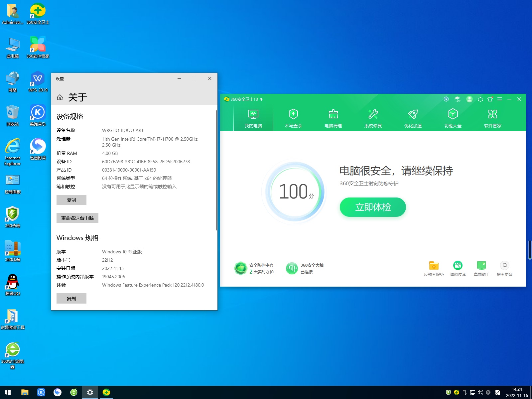
Task: Go to 优化加速 tab
Action: click(413, 119)
